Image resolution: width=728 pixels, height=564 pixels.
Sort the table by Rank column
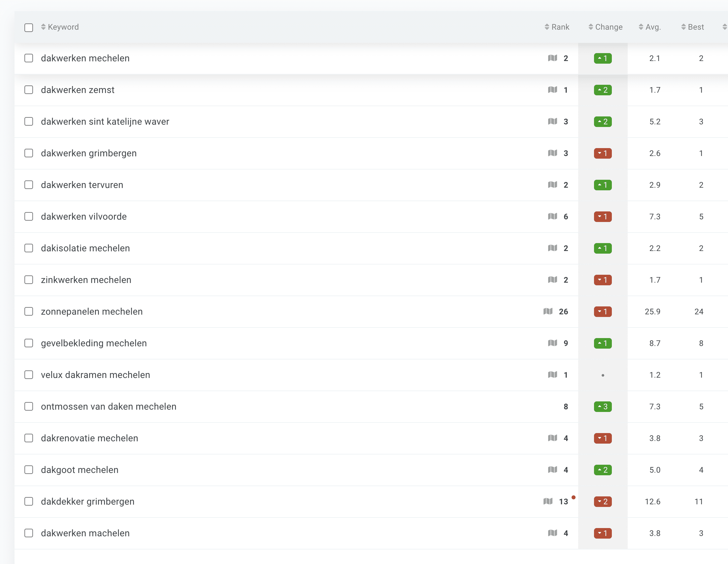pyautogui.click(x=557, y=27)
